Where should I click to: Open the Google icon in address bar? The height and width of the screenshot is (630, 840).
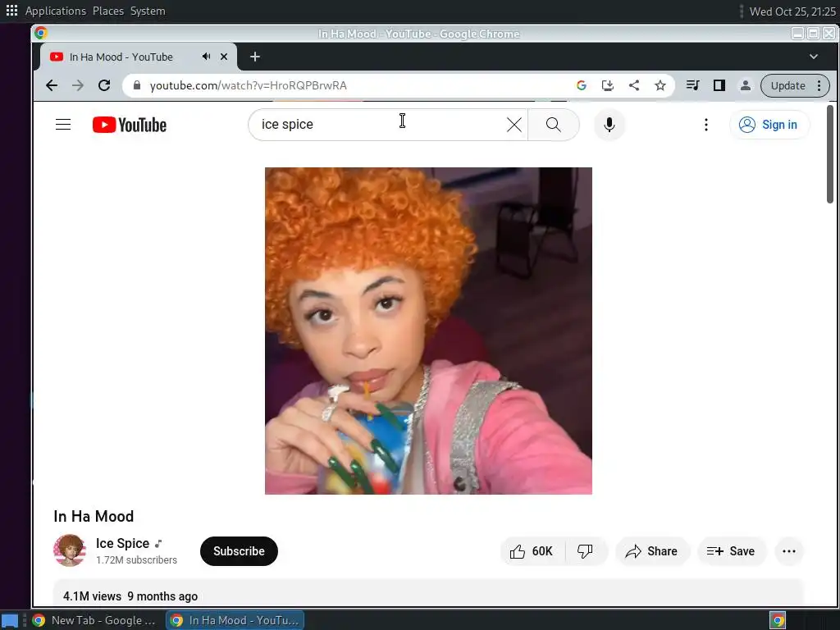click(x=582, y=85)
